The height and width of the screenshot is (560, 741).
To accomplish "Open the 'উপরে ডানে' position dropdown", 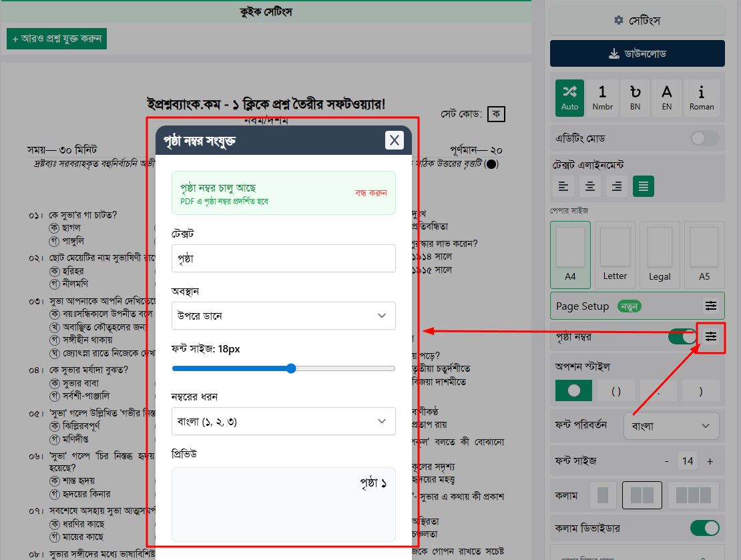I will (284, 316).
